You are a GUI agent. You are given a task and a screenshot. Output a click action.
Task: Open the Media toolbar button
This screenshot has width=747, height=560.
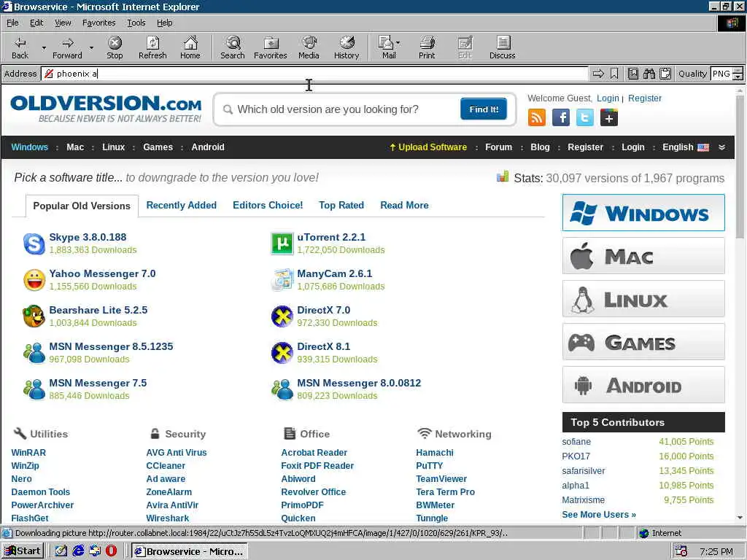point(309,47)
